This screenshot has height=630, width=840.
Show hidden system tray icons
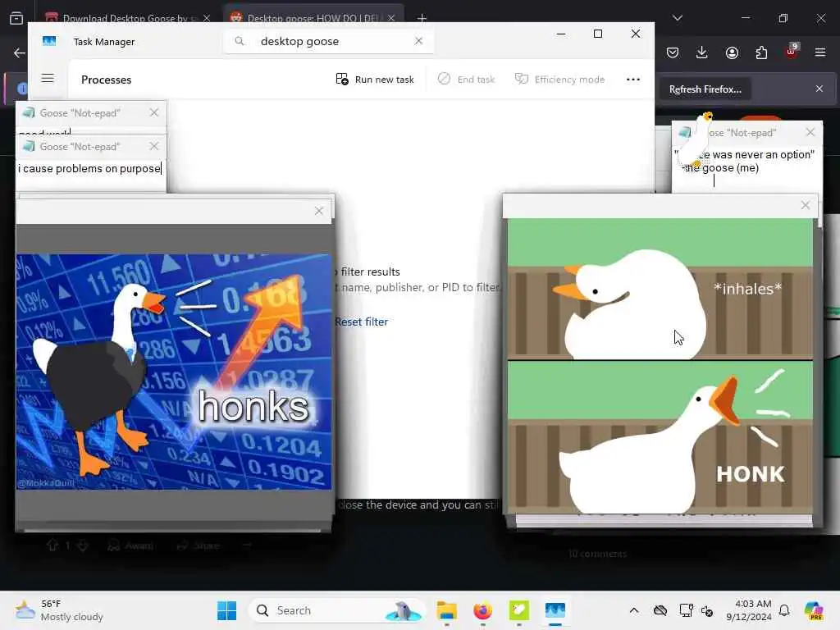(634, 610)
